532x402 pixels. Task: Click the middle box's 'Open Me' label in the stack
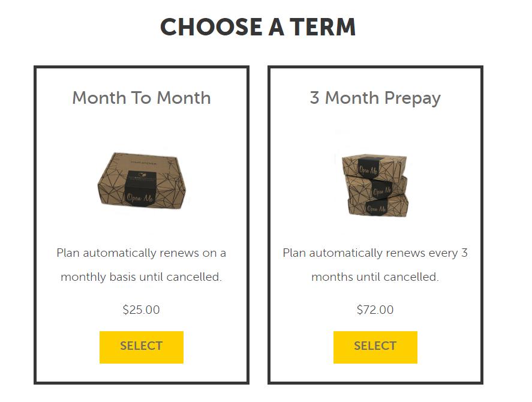tap(382, 191)
